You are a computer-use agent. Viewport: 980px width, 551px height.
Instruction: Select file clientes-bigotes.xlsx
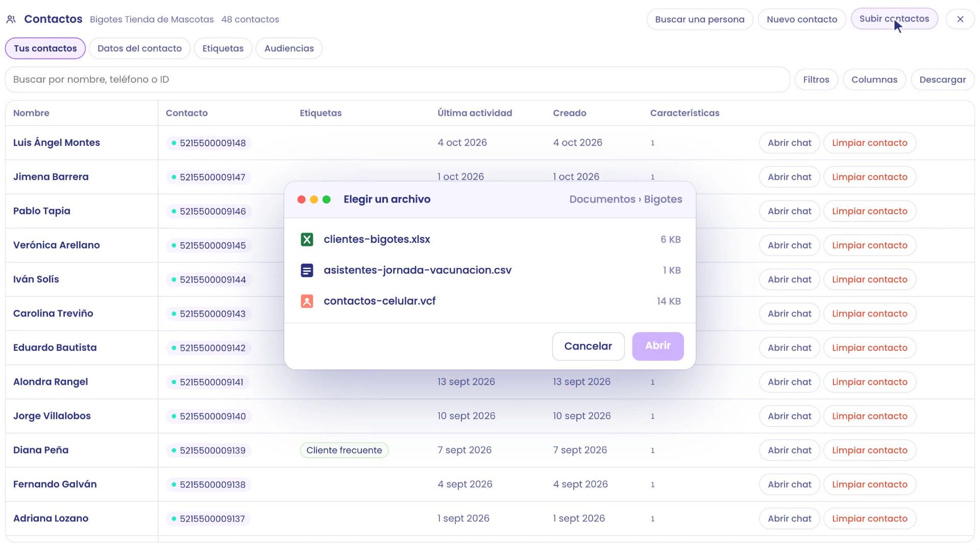coord(490,239)
